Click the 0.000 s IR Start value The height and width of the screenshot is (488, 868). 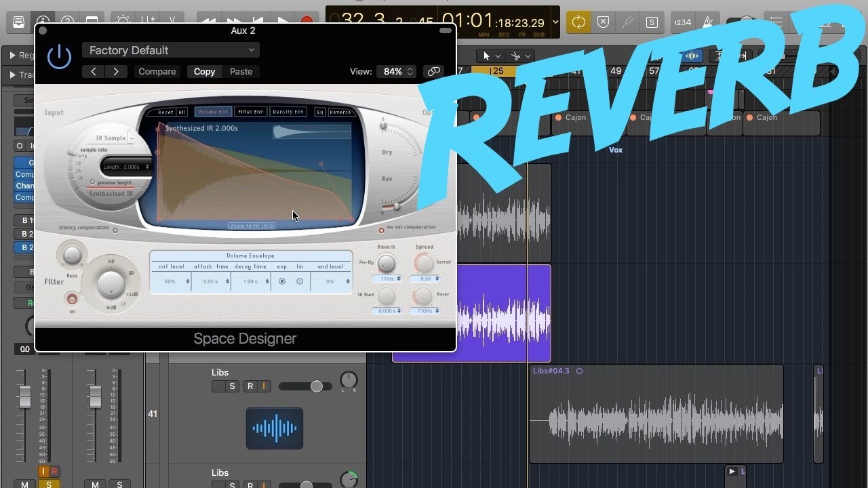pos(387,311)
